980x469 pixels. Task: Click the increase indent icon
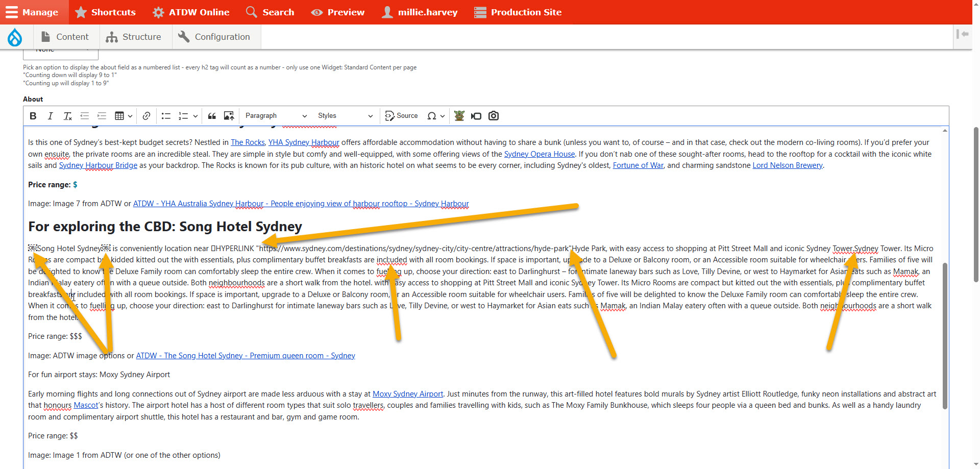pos(102,116)
